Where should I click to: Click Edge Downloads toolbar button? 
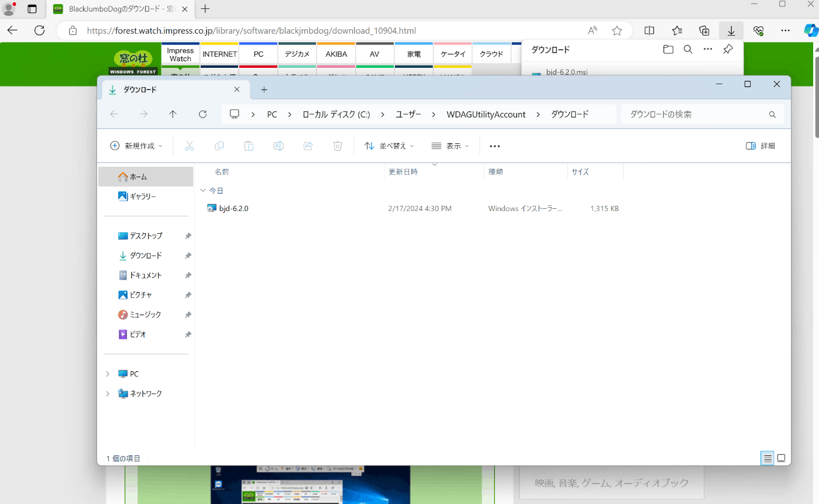731,30
